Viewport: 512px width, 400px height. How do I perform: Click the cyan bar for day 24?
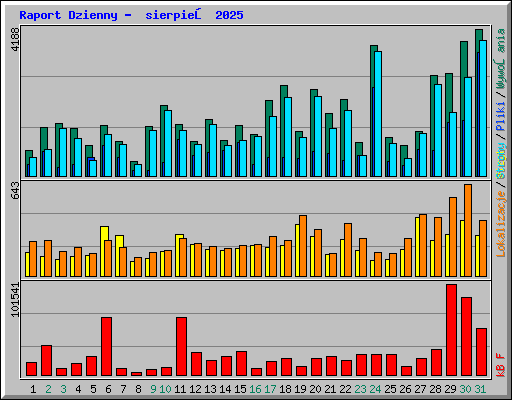[x=378, y=114]
